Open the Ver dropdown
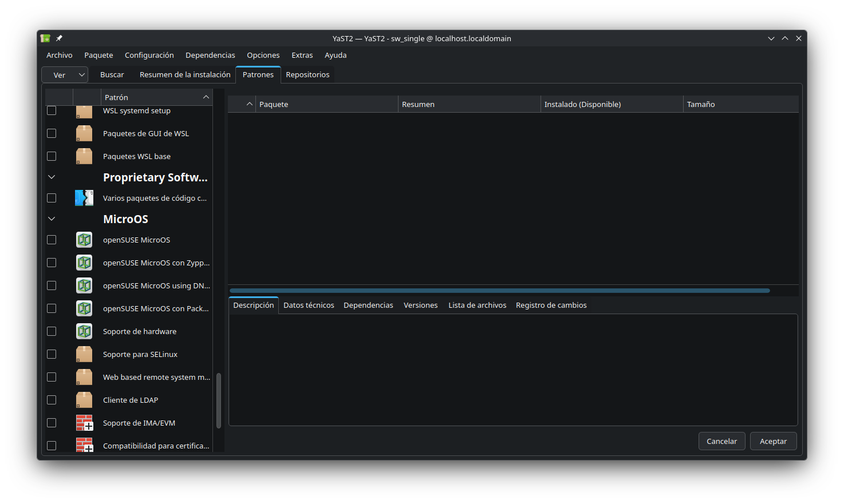This screenshot has height=504, width=844. (65, 75)
